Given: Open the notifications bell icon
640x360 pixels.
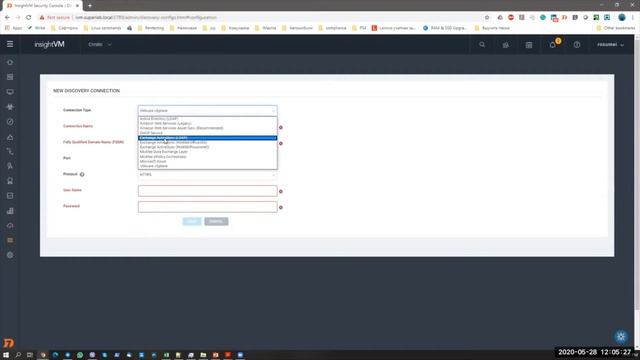Looking at the screenshot, I should pyautogui.click(x=553, y=44).
